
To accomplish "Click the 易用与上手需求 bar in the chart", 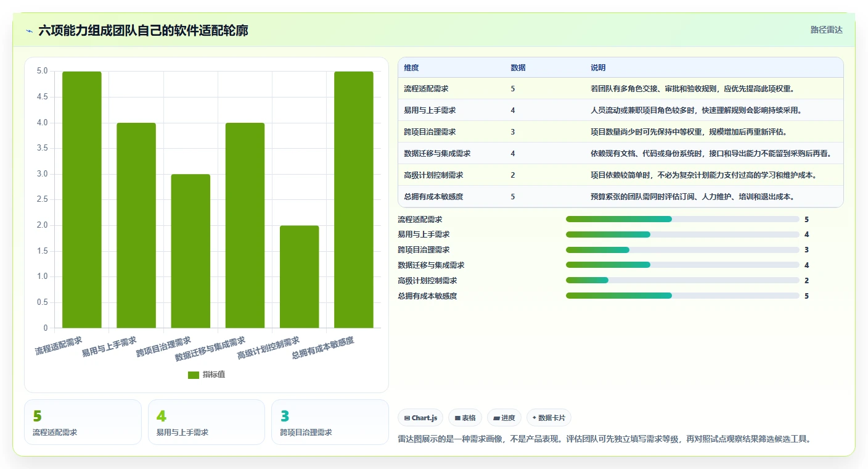I will (136, 225).
